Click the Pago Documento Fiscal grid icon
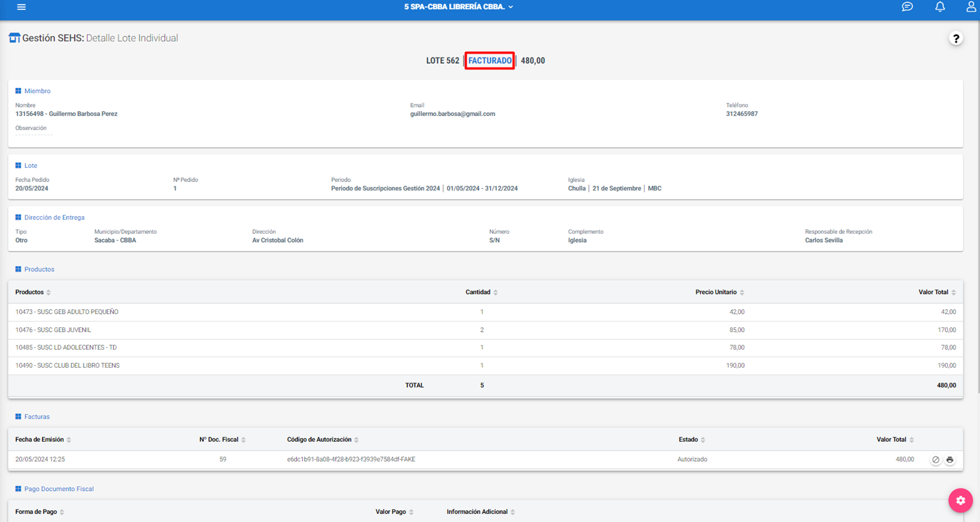The width and height of the screenshot is (980, 522). coord(18,489)
